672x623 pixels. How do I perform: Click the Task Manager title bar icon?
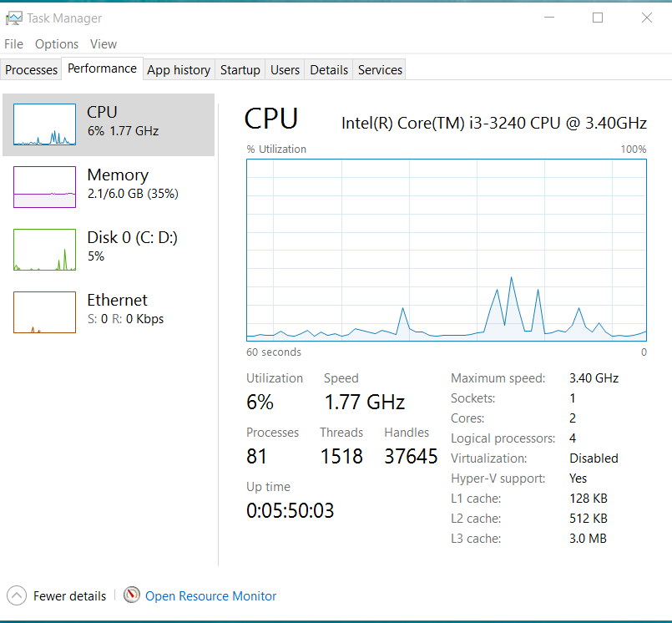coord(13,18)
